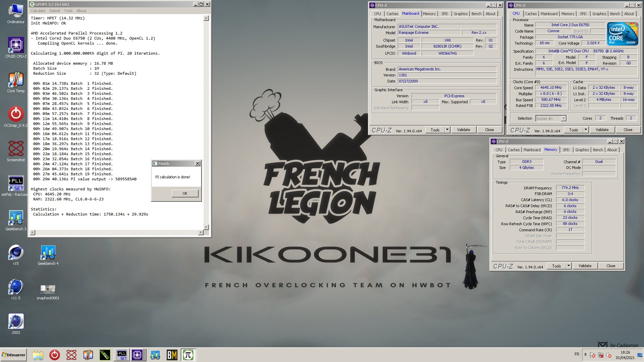
Task: Open the Submit menu in GPUPI
Action: (55, 11)
